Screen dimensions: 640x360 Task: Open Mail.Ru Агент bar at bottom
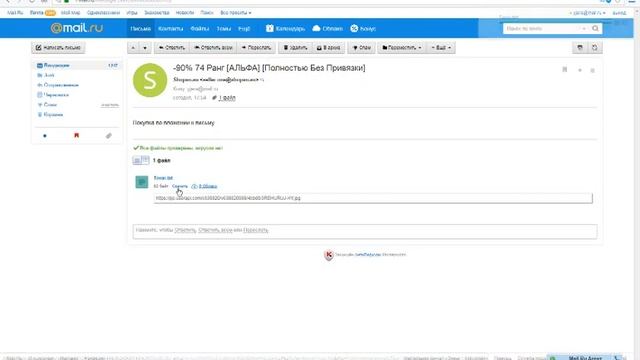585,357
